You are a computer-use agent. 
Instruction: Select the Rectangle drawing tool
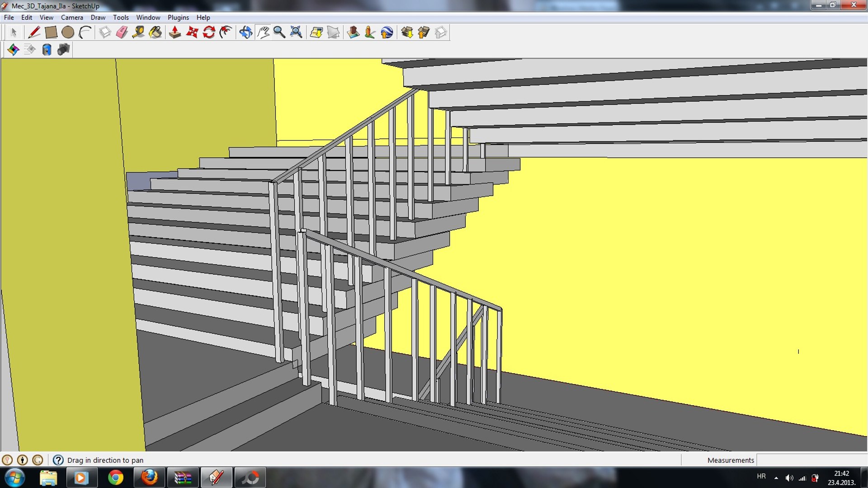[x=51, y=33]
